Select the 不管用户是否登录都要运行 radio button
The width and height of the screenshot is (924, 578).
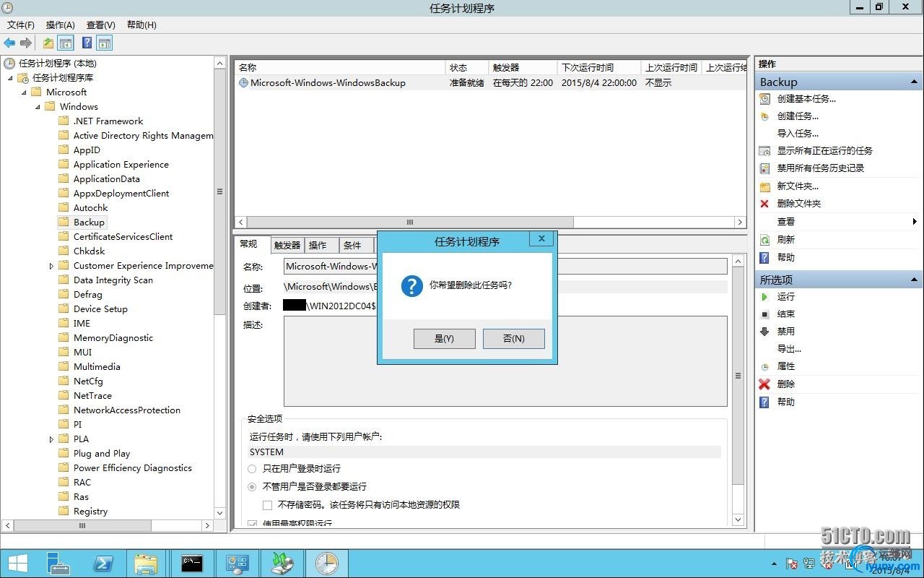[x=252, y=487]
